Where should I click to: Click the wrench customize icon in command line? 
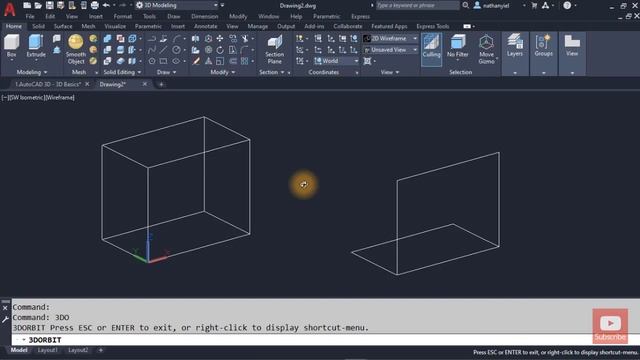click(x=5, y=320)
